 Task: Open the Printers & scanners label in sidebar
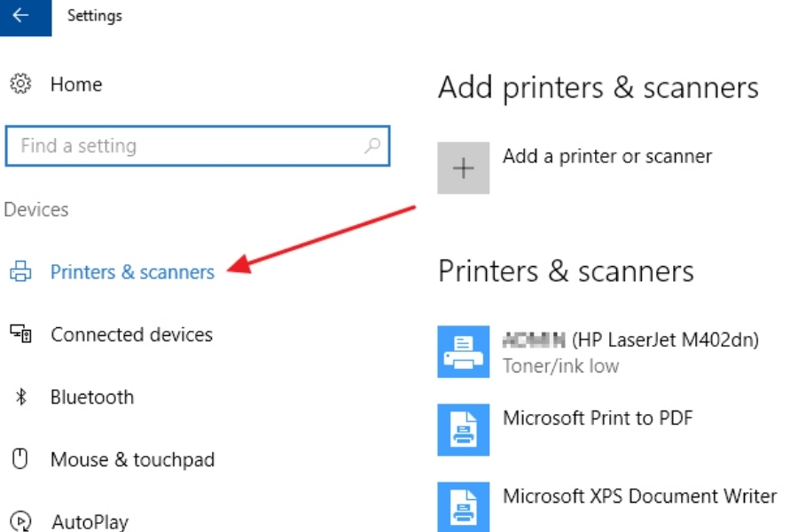tap(132, 272)
